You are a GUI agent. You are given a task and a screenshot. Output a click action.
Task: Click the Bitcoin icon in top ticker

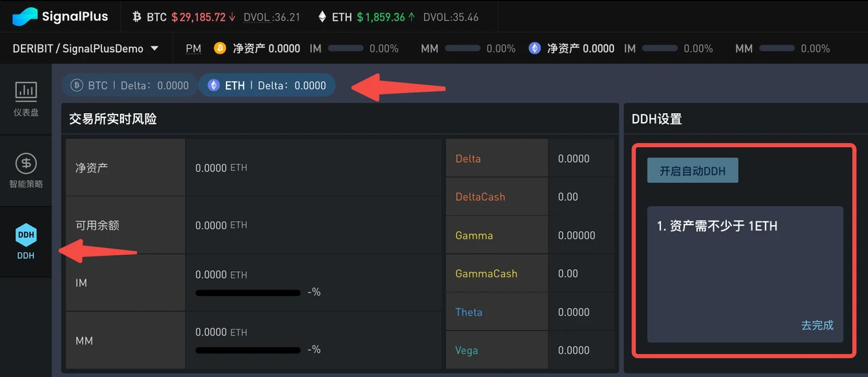point(137,17)
